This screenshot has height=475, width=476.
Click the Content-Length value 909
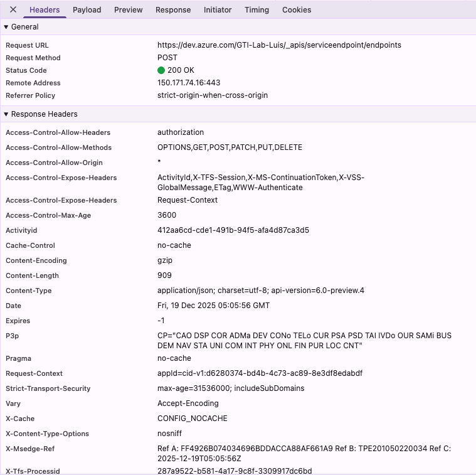(x=164, y=275)
